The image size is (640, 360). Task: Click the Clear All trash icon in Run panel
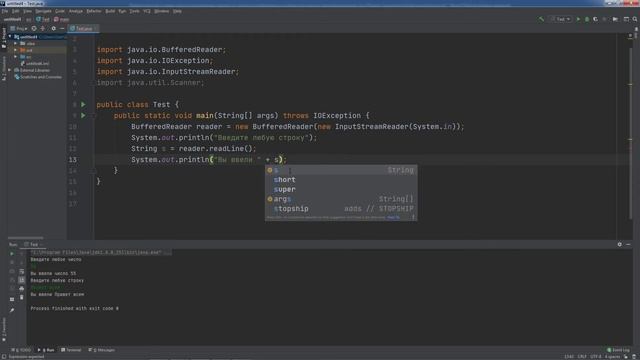22,298
